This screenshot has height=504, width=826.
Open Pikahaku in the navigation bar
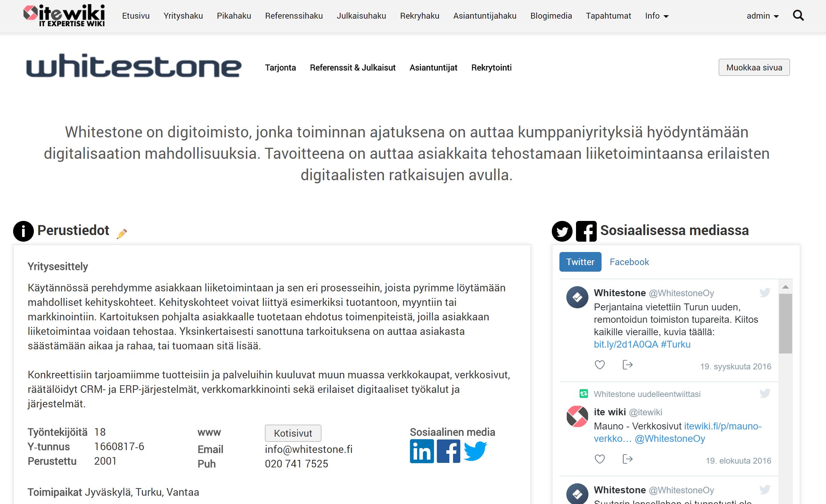point(234,16)
